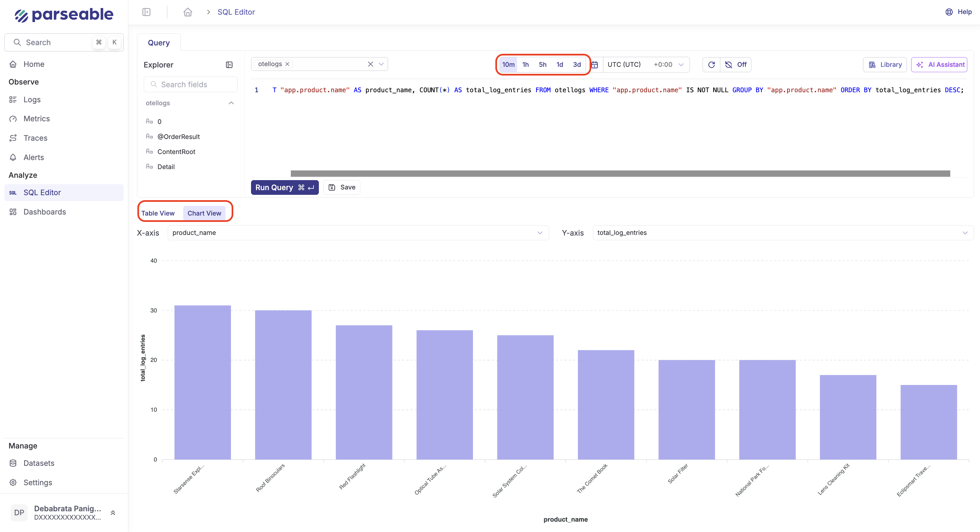This screenshot has height=532, width=980.
Task: Open the UTC timezone dropdown
Action: click(x=646, y=64)
